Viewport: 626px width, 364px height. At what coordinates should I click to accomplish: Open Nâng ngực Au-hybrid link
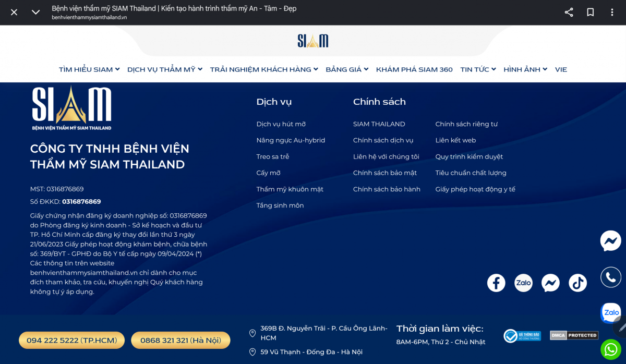(x=291, y=140)
